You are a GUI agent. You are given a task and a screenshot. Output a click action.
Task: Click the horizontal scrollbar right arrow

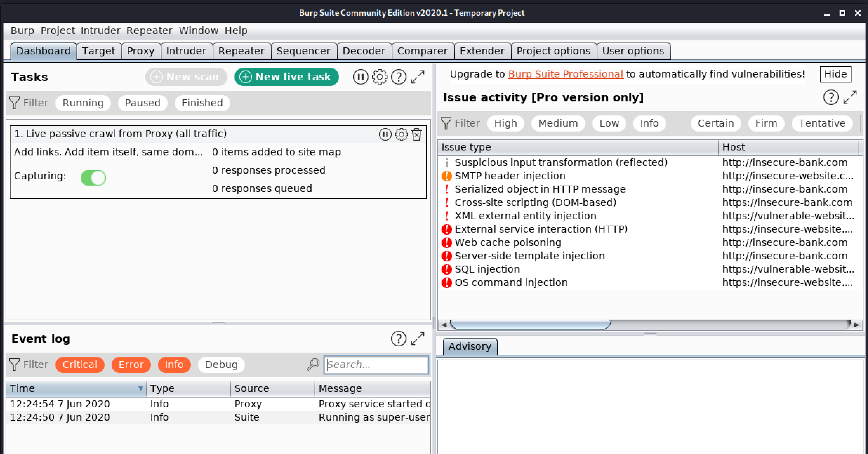point(857,325)
